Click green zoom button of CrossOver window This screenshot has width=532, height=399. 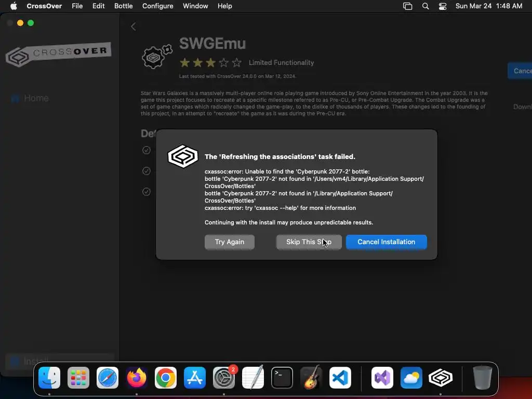click(x=31, y=23)
